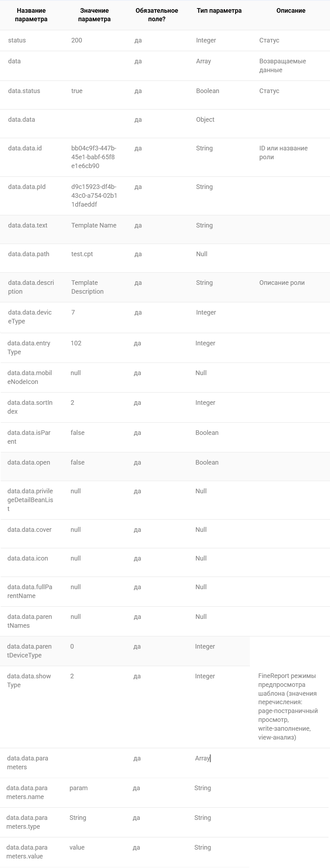Click the data.data.parameters.value parameter name
Image resolution: width=330 pixels, height=868 pixels.
click(x=27, y=852)
